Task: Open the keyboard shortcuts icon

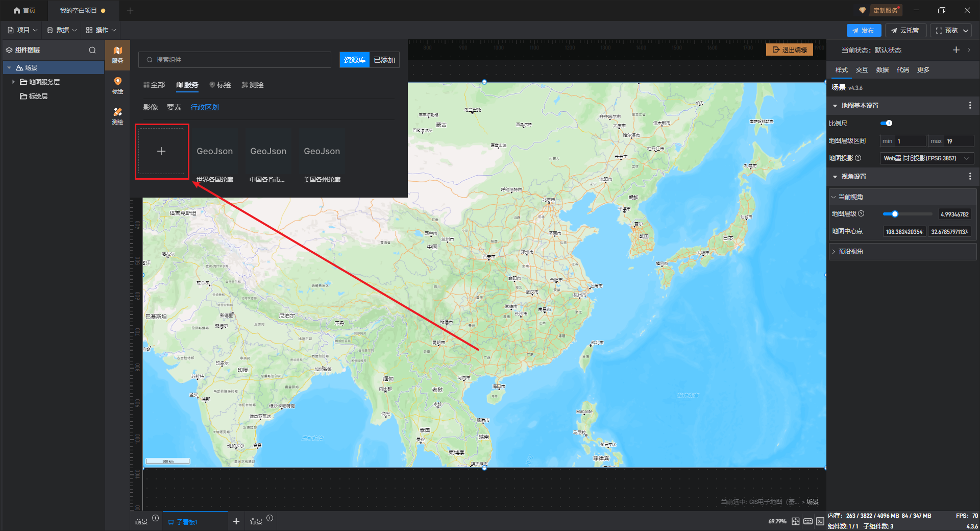Action: pos(808,521)
